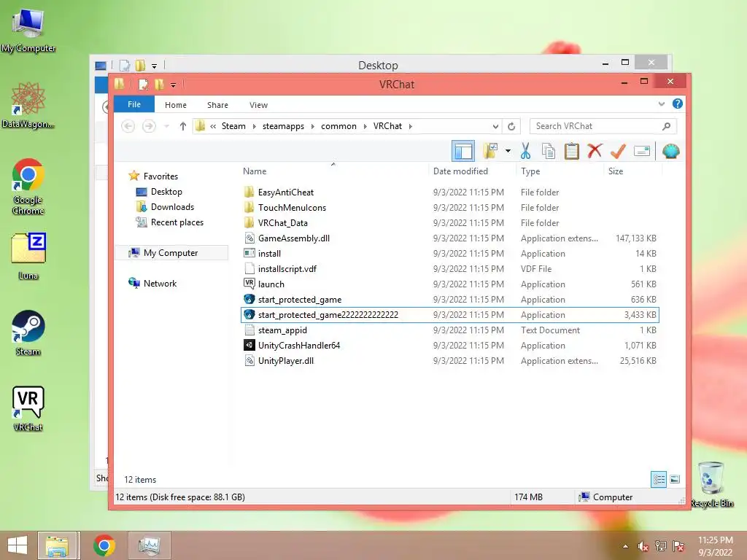747x560 pixels.
Task: Open Network in the navigation pane
Action: click(x=160, y=284)
